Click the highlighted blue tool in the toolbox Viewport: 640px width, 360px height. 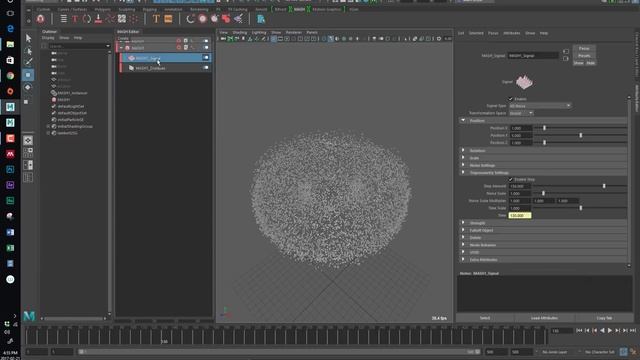[x=28, y=75]
